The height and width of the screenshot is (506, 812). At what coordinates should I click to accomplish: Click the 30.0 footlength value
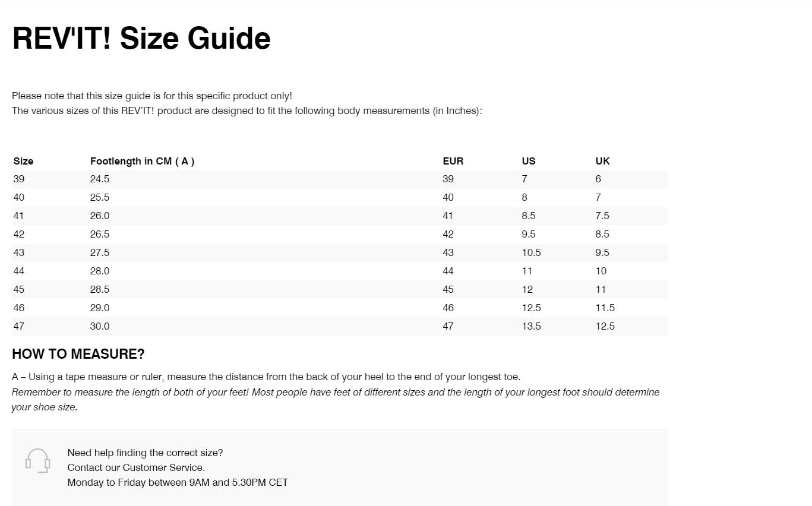[x=100, y=326]
